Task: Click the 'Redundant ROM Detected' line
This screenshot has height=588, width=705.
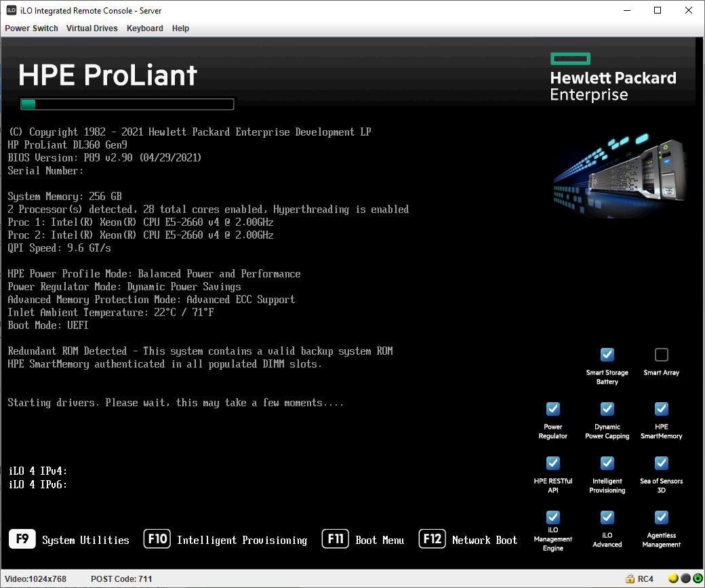Action: [x=201, y=351]
